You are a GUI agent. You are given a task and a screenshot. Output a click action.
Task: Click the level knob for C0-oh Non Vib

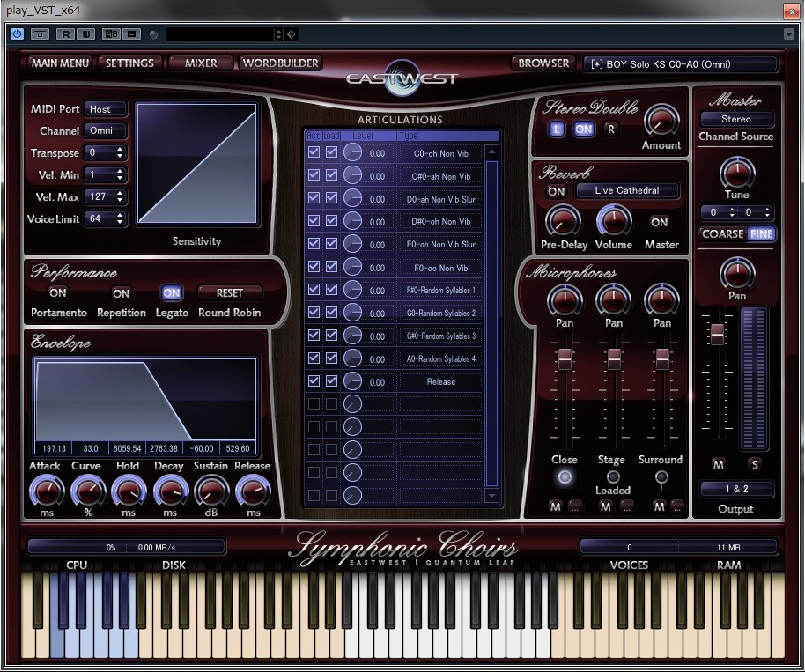tap(352, 152)
